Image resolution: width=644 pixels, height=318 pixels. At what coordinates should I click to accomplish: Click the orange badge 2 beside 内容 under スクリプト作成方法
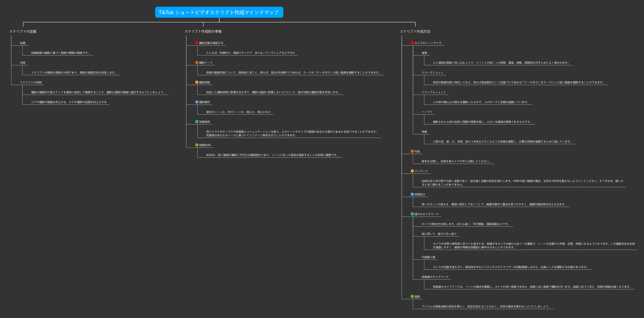pos(412,151)
